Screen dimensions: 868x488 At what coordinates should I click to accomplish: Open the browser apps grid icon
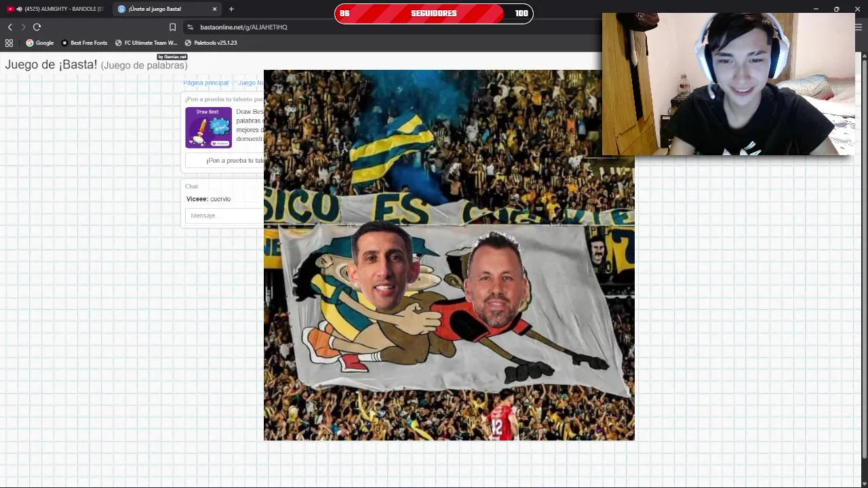pyautogui.click(x=9, y=43)
